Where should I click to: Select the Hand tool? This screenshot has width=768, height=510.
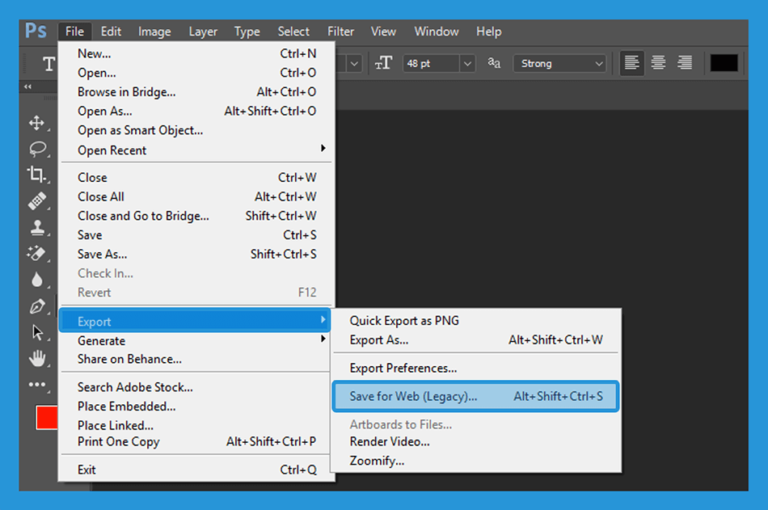(x=37, y=359)
